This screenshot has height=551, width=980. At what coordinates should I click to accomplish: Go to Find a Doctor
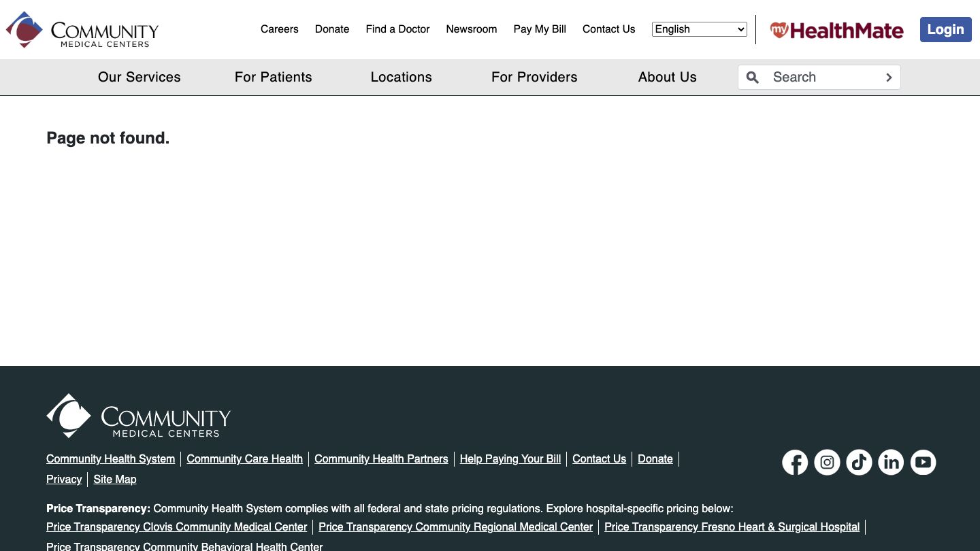[397, 29]
